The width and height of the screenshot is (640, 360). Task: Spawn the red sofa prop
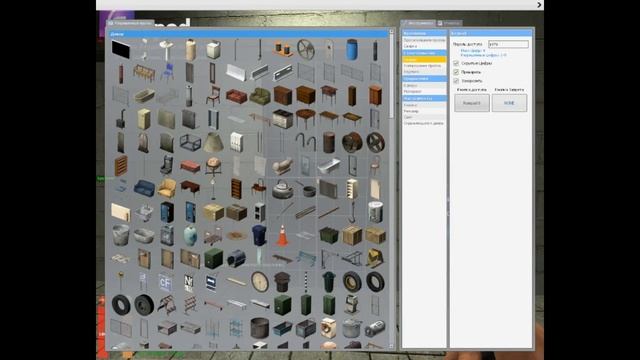click(236, 96)
